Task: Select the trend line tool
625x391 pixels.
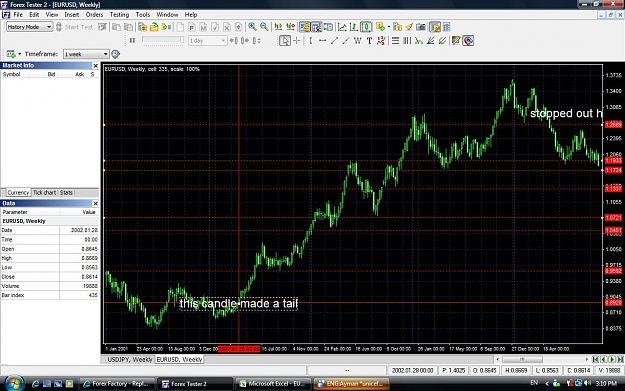Action: click(x=334, y=41)
